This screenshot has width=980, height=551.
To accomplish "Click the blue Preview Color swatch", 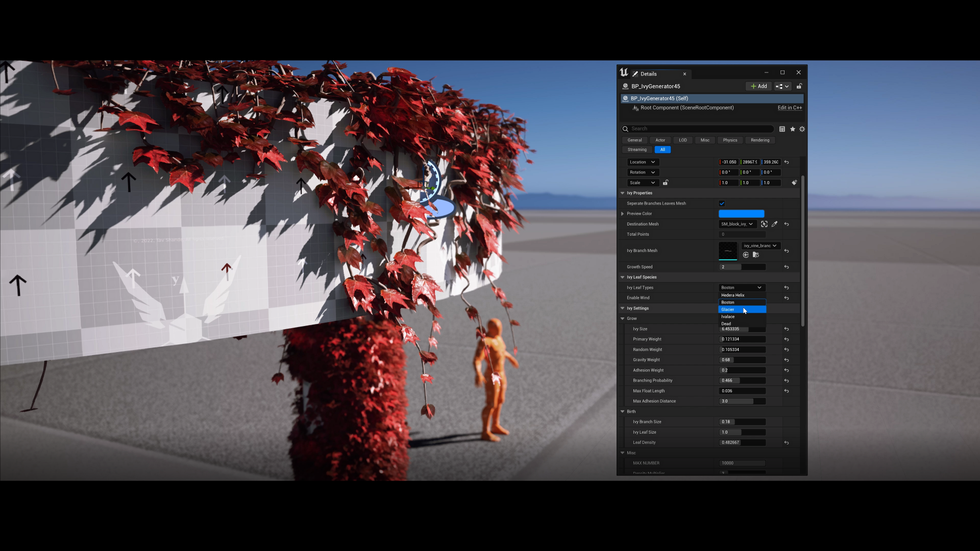I will click(x=741, y=213).
